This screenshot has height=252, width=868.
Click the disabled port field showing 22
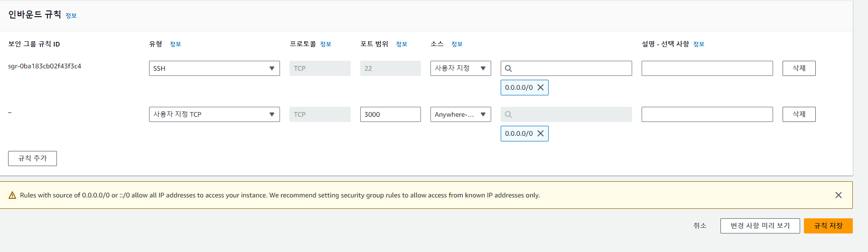(x=390, y=68)
